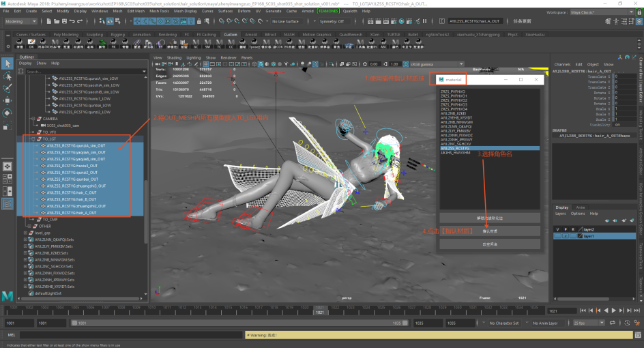
Task: Select AYJLZSS_RCSTYG:hair_A_OUT in the Outliner
Action: 70,212
